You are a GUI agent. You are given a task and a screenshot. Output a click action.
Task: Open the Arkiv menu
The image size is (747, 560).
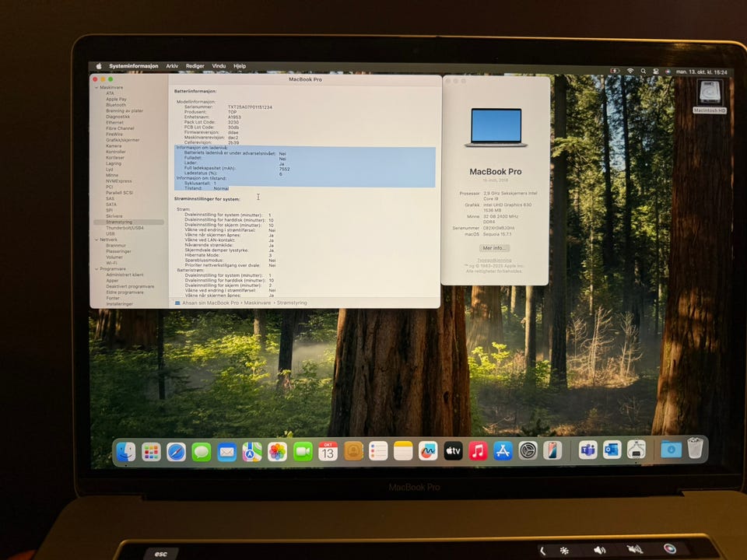pos(172,66)
